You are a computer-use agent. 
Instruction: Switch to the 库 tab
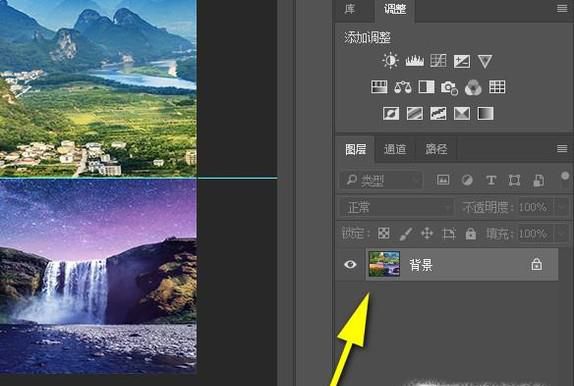point(350,9)
